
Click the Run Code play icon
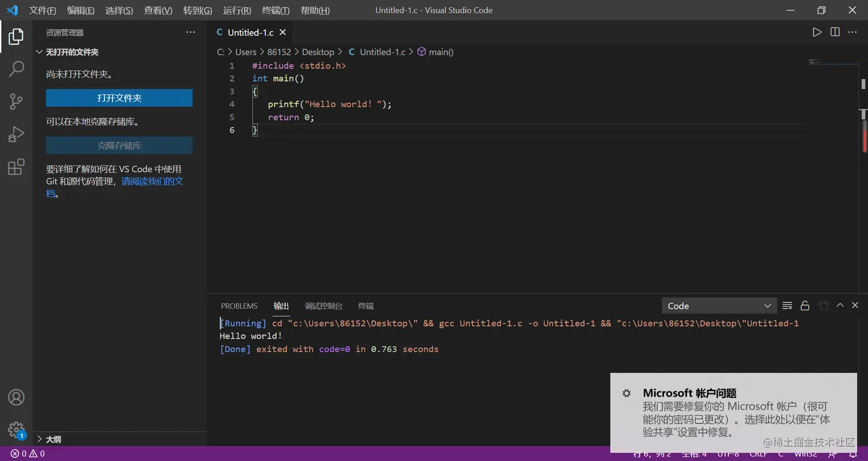816,32
